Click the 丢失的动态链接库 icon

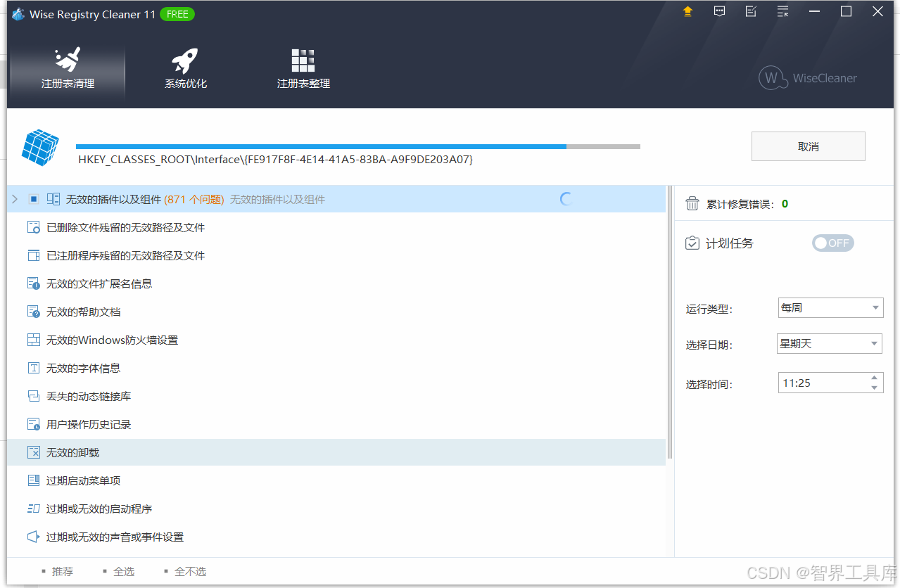34,396
